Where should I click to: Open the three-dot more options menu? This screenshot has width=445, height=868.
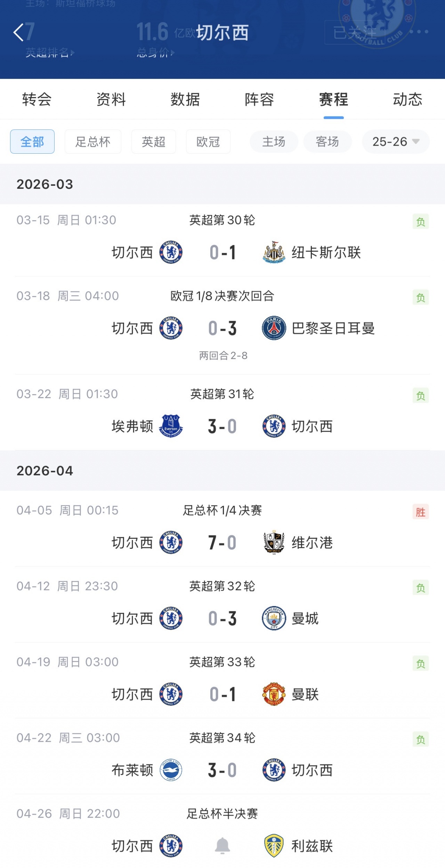coord(419,32)
